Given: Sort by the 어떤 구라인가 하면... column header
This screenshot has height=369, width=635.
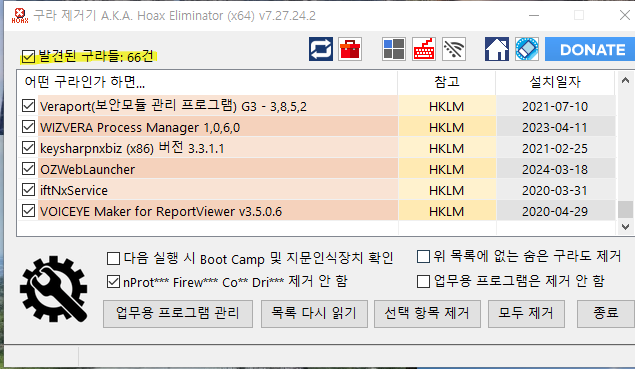Looking at the screenshot, I should [207, 82].
